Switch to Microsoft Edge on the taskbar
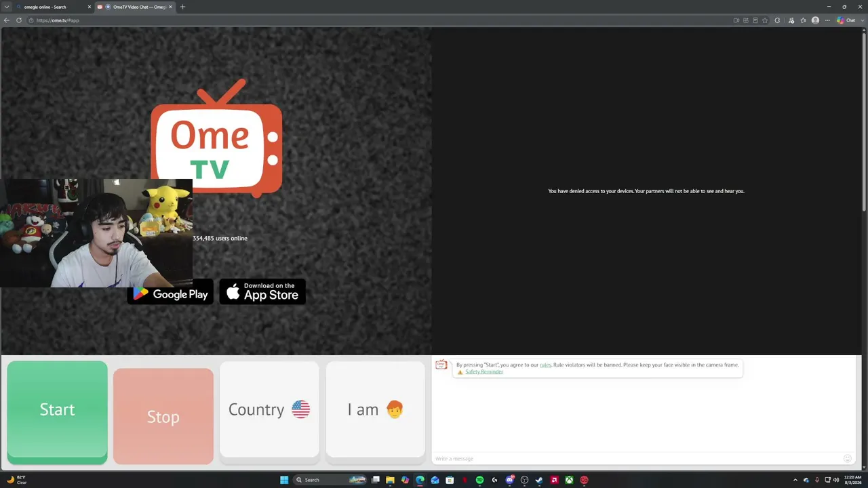The width and height of the screenshot is (868, 488). pos(420,480)
